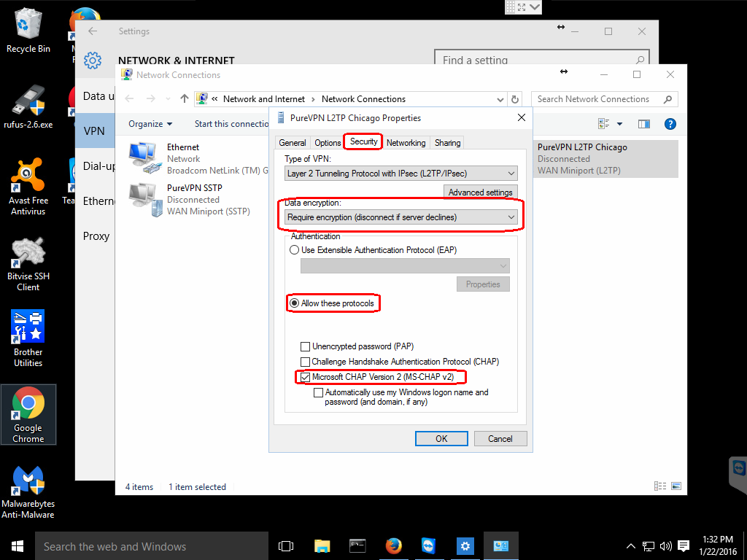Screen dimensions: 747x560
Task: Switch to Network Connections taskbar icon
Action: (x=500, y=545)
